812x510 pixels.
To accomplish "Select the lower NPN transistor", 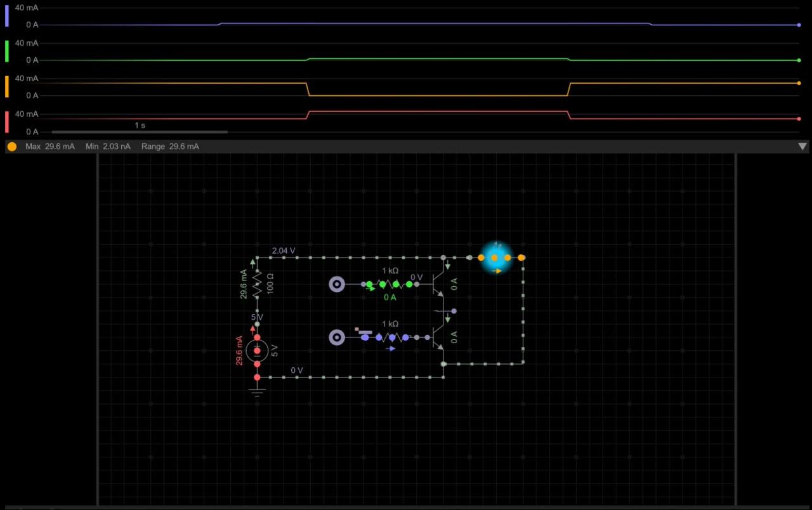I will point(438,337).
